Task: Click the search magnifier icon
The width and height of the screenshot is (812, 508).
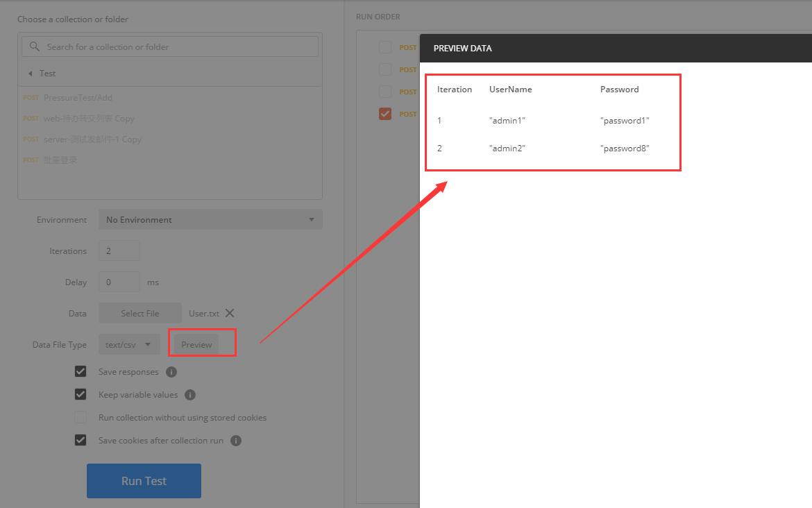Action: click(33, 46)
